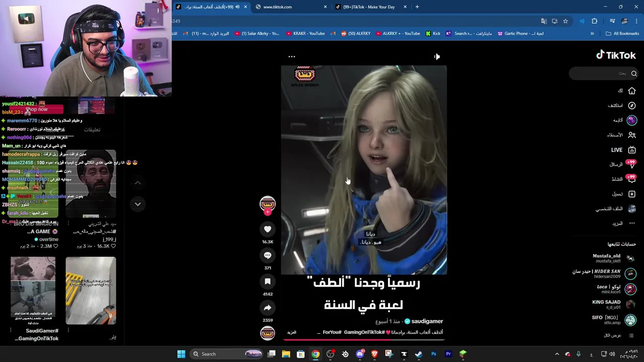Expand the caption with المزيد
644x362 pixels.
(292, 332)
